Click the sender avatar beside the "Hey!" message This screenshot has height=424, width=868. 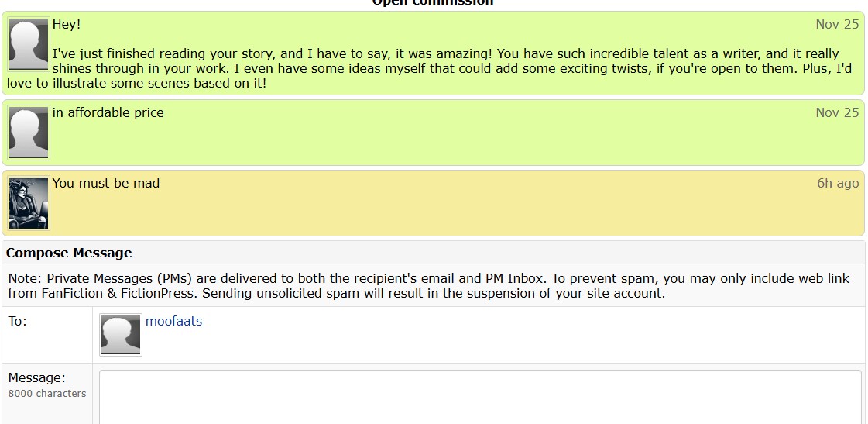click(29, 46)
